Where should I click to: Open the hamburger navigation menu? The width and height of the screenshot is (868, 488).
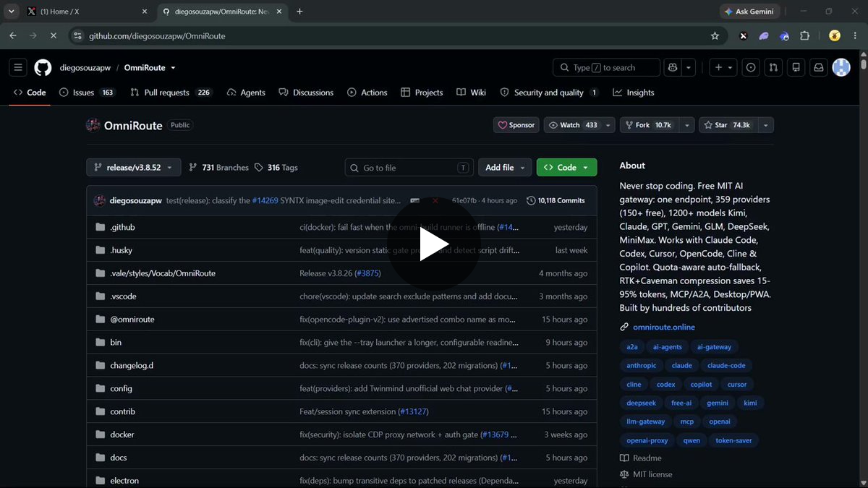(18, 68)
